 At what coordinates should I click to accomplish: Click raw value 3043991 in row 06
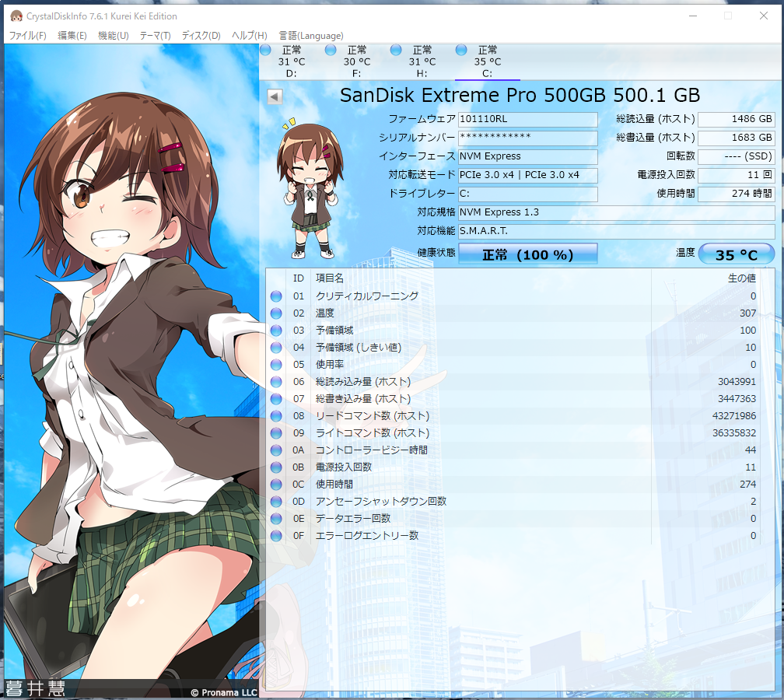[x=737, y=381]
